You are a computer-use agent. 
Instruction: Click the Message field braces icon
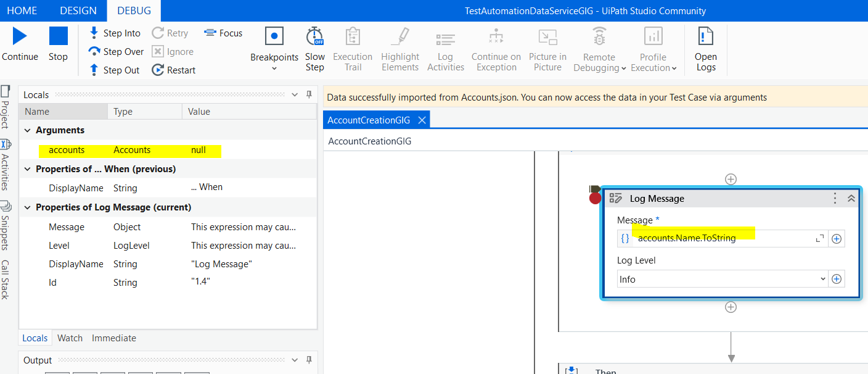(625, 238)
